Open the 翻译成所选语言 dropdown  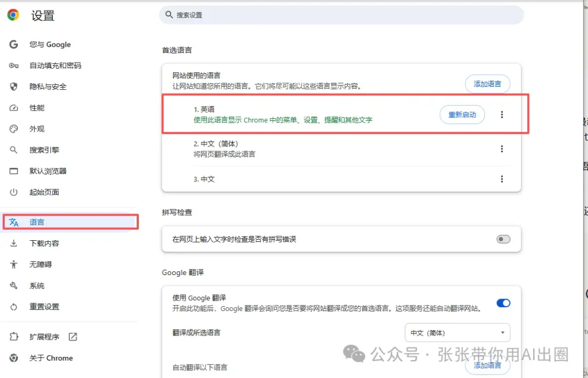457,333
